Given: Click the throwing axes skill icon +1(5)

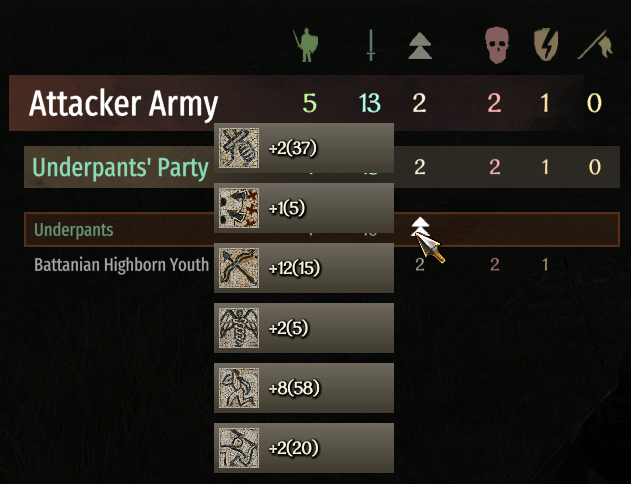Looking at the screenshot, I should 239,208.
